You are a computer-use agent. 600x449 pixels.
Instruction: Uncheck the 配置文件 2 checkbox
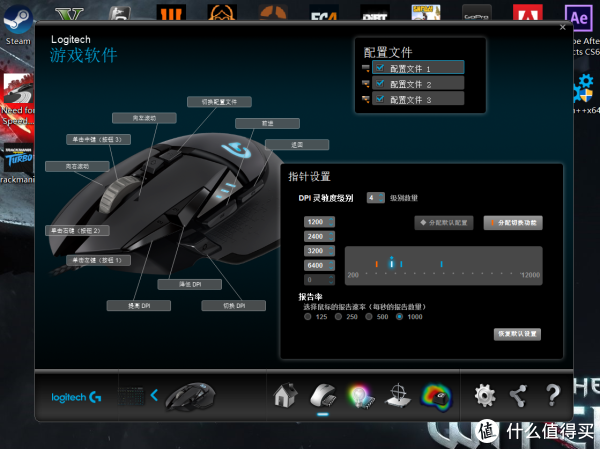click(380, 83)
